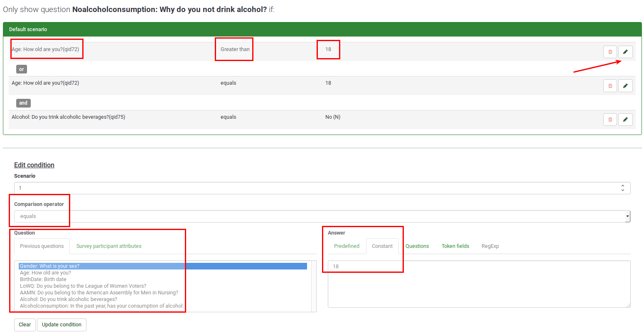644x333 pixels.
Task: Edit the Alcohol equals No condition
Action: coord(625,120)
